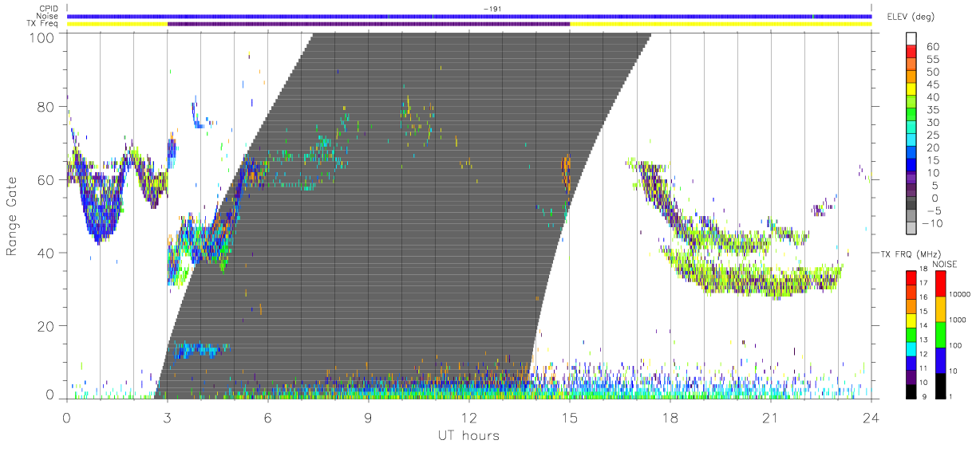
Task: Click the Range Gate axis title
Action: pos(12,216)
